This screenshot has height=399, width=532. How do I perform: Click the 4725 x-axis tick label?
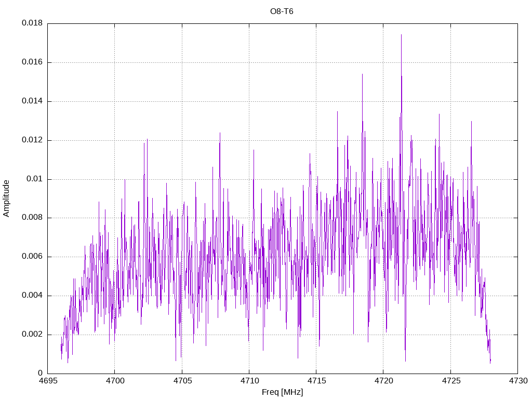pos(451,381)
